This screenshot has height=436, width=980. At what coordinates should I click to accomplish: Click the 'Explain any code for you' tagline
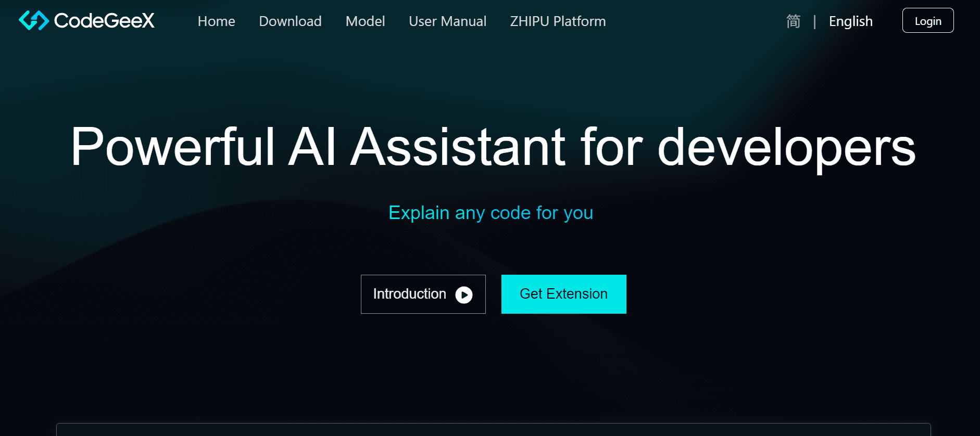[x=491, y=212]
